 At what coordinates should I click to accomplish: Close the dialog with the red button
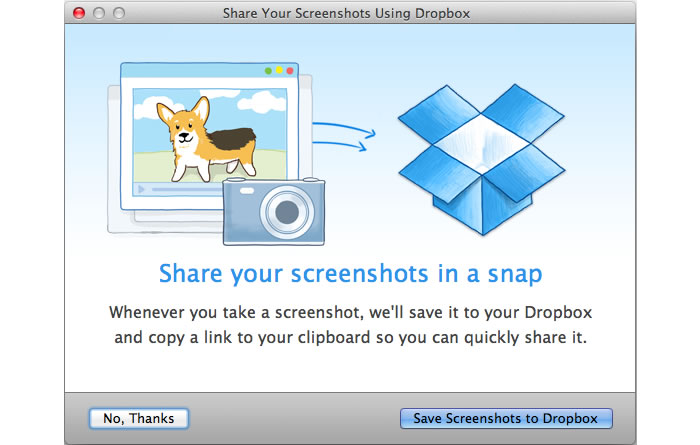coord(79,13)
